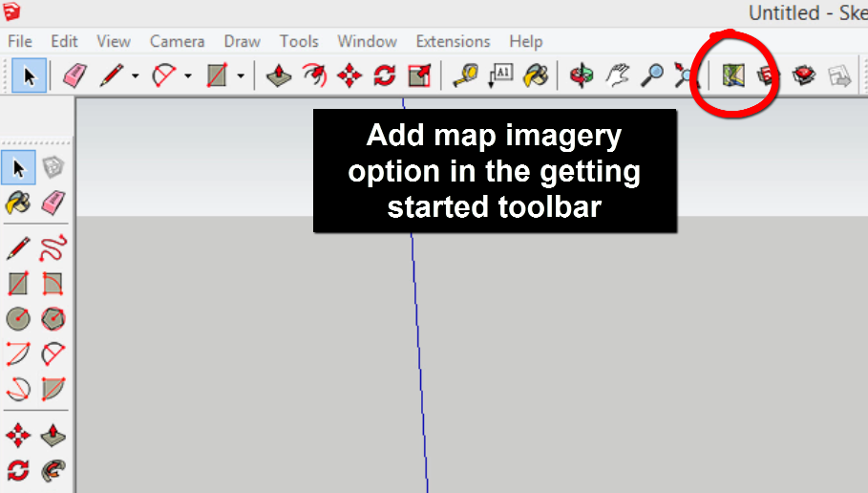Open the Edit menu
The width and height of the screenshot is (868, 493).
click(x=64, y=41)
